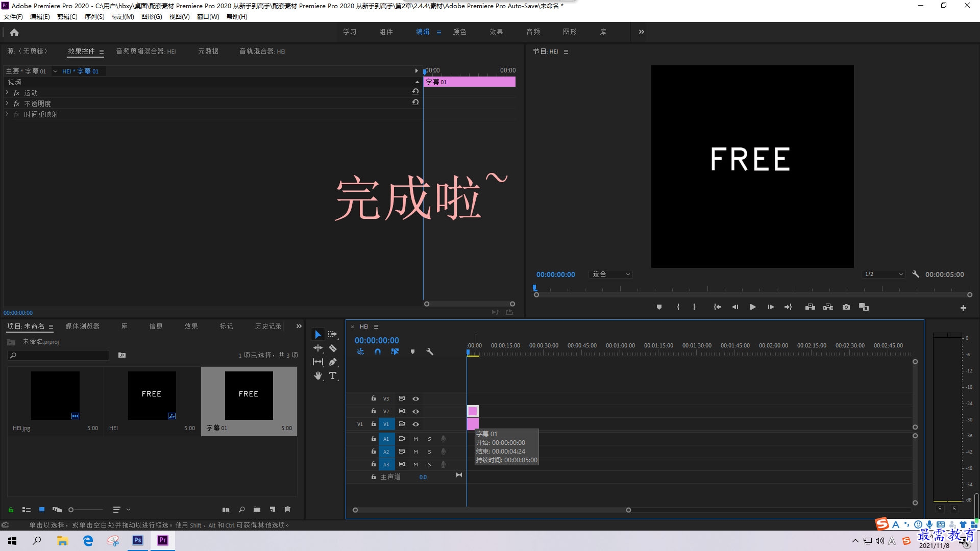Open timeline display settings wrench
Image resolution: width=980 pixels, height=551 pixels.
tap(430, 352)
